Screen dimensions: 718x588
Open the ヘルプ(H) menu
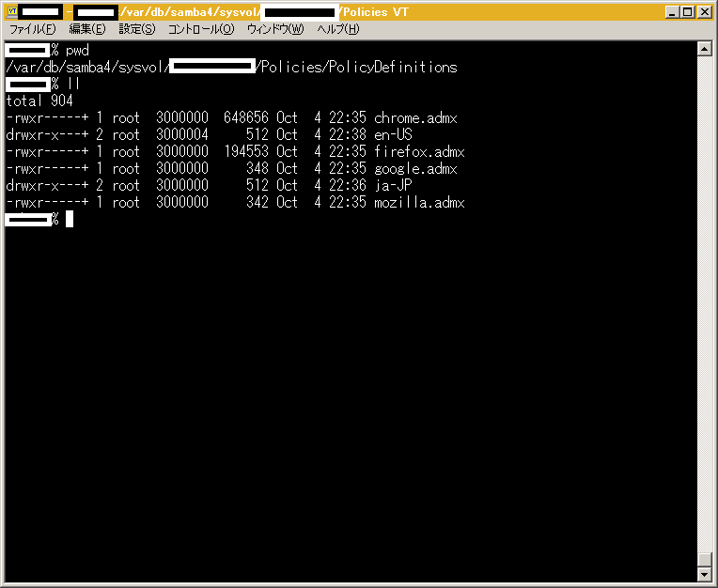338,29
